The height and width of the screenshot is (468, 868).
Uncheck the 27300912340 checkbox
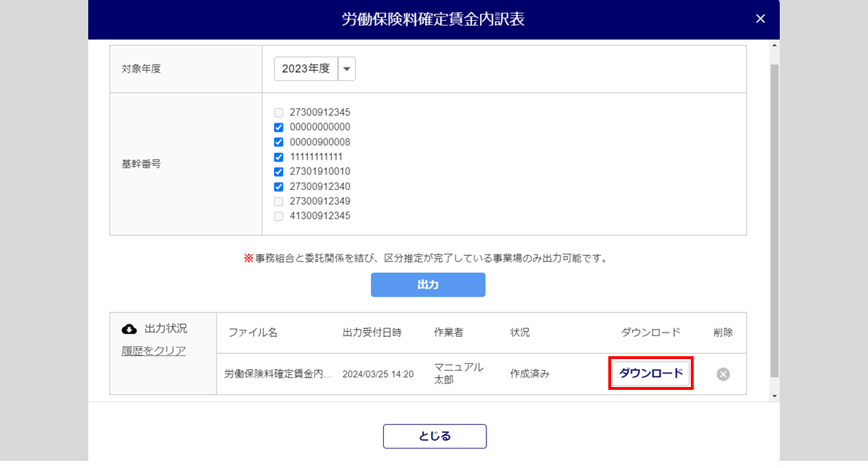[279, 186]
